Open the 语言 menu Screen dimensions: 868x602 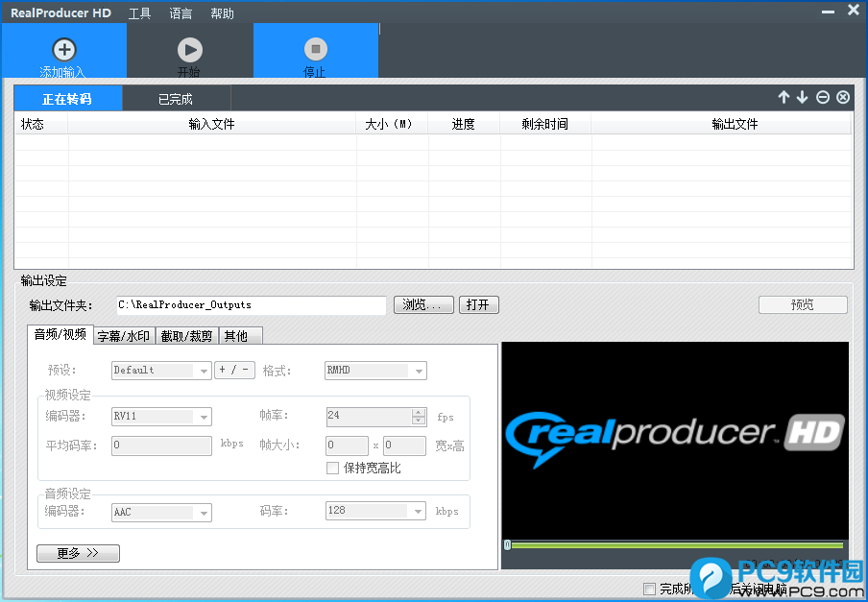point(181,13)
